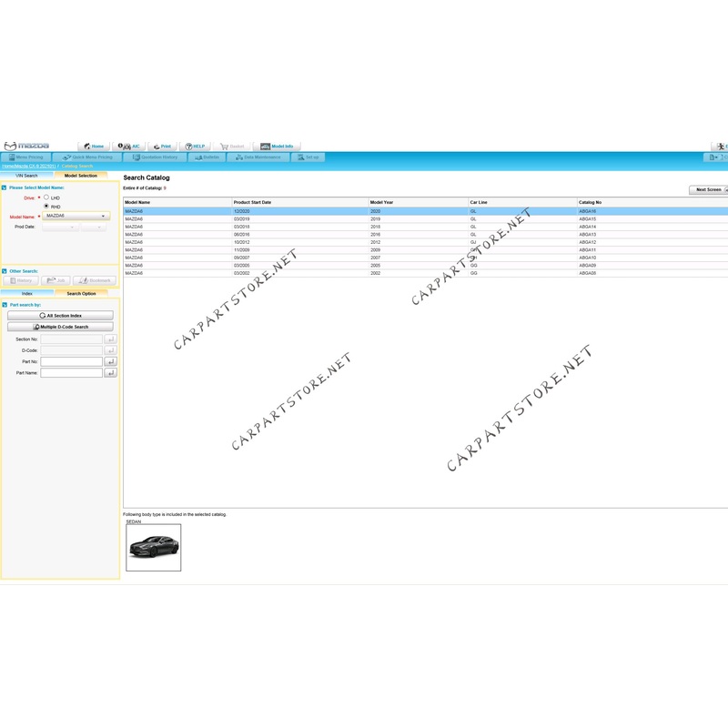
Task: Click the exit running-man icon
Action: pyautogui.click(x=720, y=147)
